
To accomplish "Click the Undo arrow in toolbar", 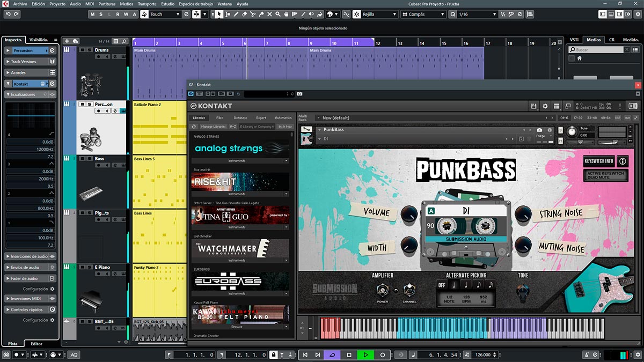I will click(x=8, y=14).
